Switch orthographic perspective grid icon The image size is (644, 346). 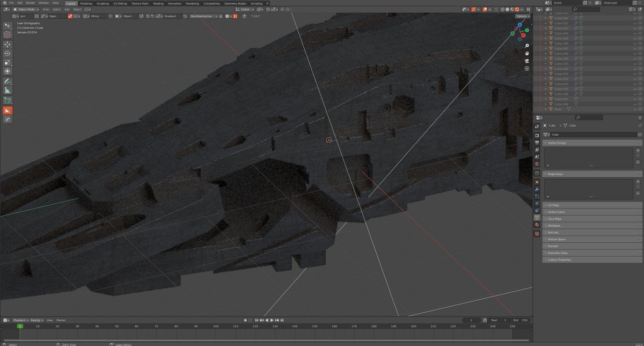pos(528,69)
